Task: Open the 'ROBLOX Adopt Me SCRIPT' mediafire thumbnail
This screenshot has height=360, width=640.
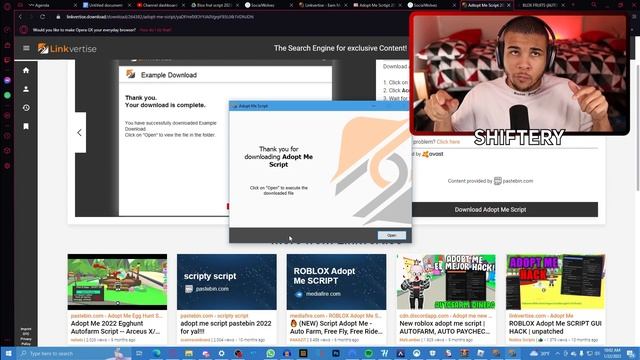Action: pos(336,282)
